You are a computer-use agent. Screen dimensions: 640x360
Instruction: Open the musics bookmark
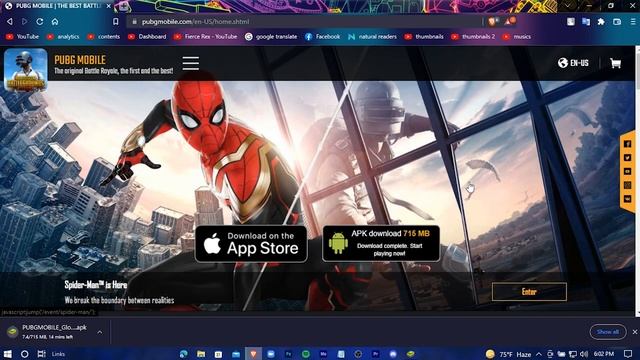pos(517,37)
